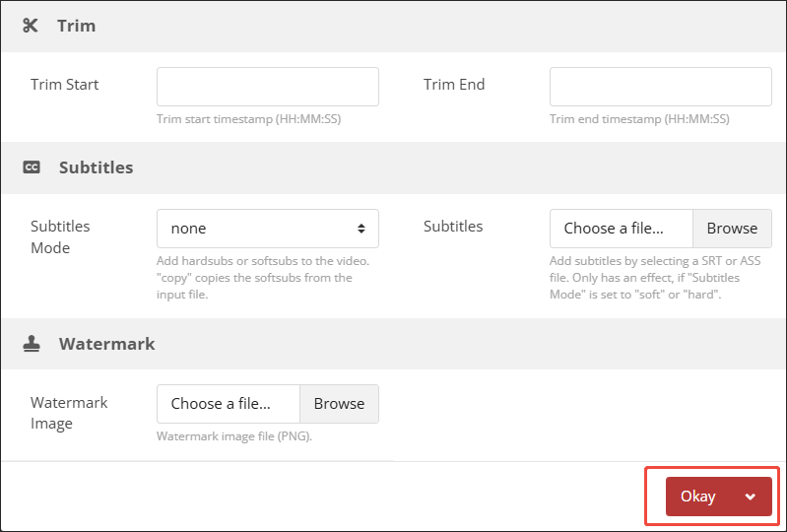The width and height of the screenshot is (787, 532).
Task: Open the Subtitles Mode dropdown
Action: pyautogui.click(x=268, y=229)
